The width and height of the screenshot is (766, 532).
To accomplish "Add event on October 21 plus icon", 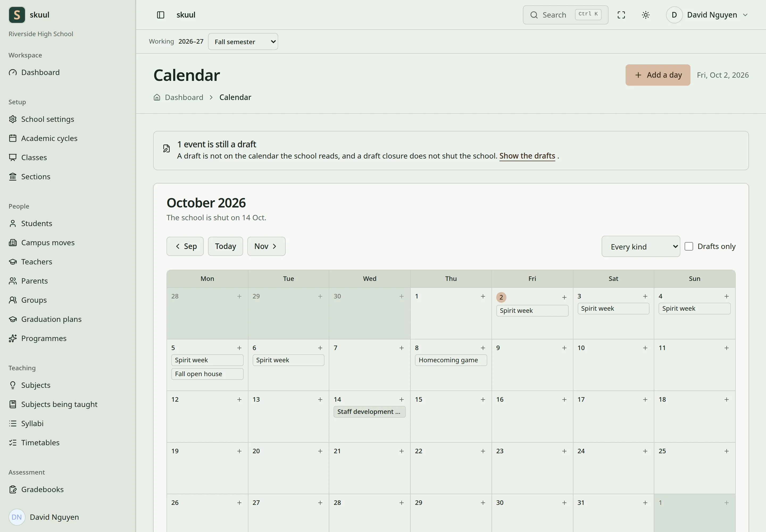I will pyautogui.click(x=401, y=451).
